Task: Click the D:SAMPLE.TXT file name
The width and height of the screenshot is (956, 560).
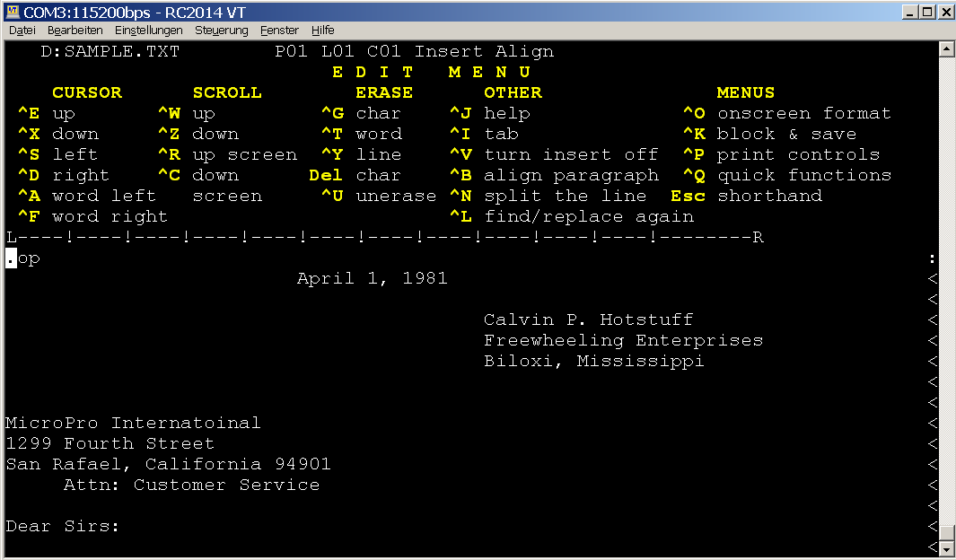Action: pyautogui.click(x=110, y=51)
